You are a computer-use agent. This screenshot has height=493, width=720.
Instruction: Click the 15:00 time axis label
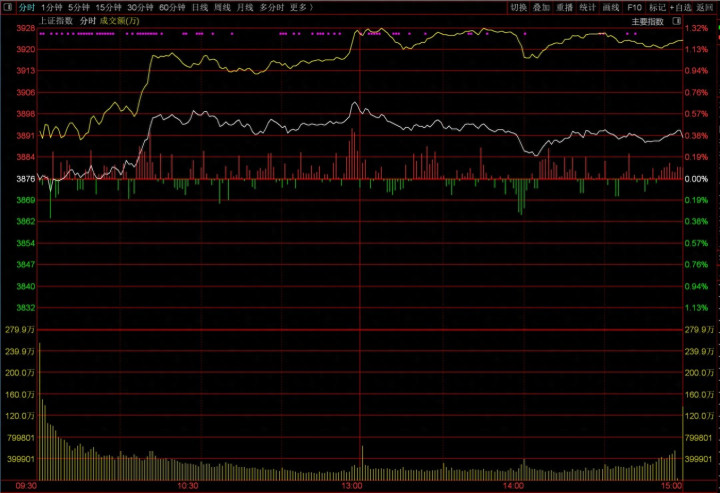pyautogui.click(x=672, y=486)
